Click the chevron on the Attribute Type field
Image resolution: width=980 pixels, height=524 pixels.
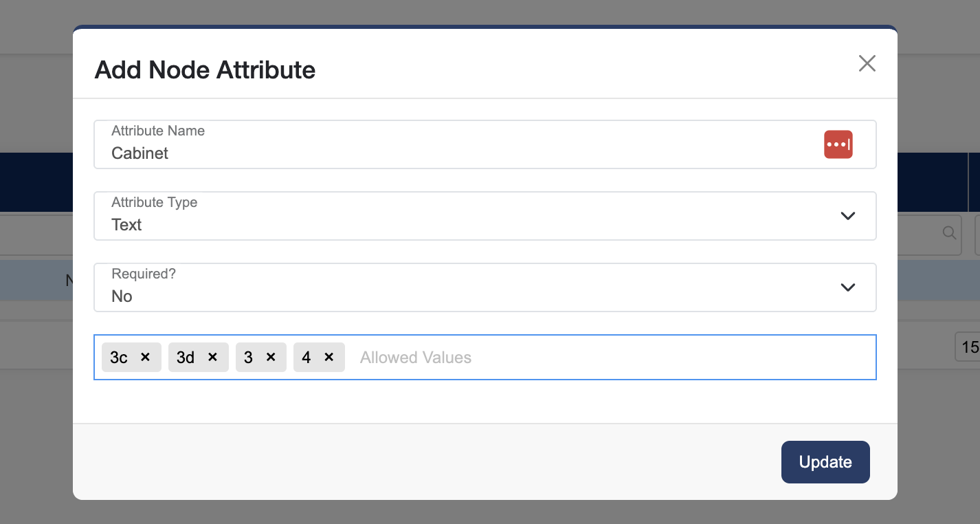coord(847,216)
